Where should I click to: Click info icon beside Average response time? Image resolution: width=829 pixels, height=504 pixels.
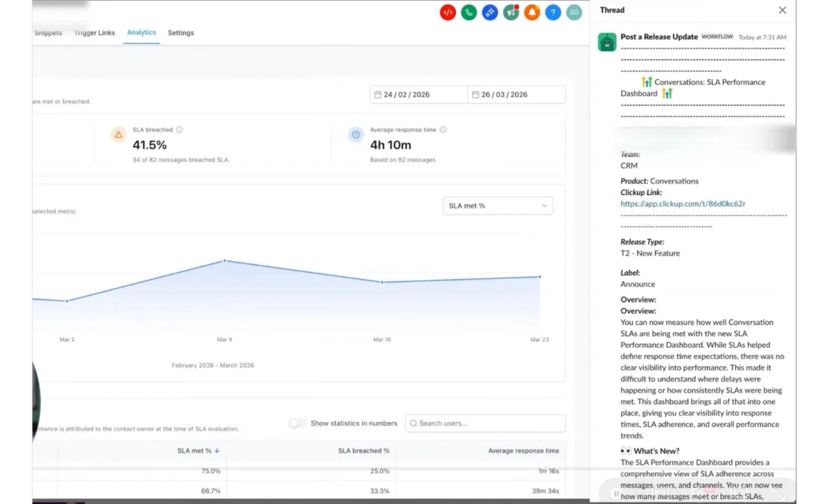click(443, 130)
